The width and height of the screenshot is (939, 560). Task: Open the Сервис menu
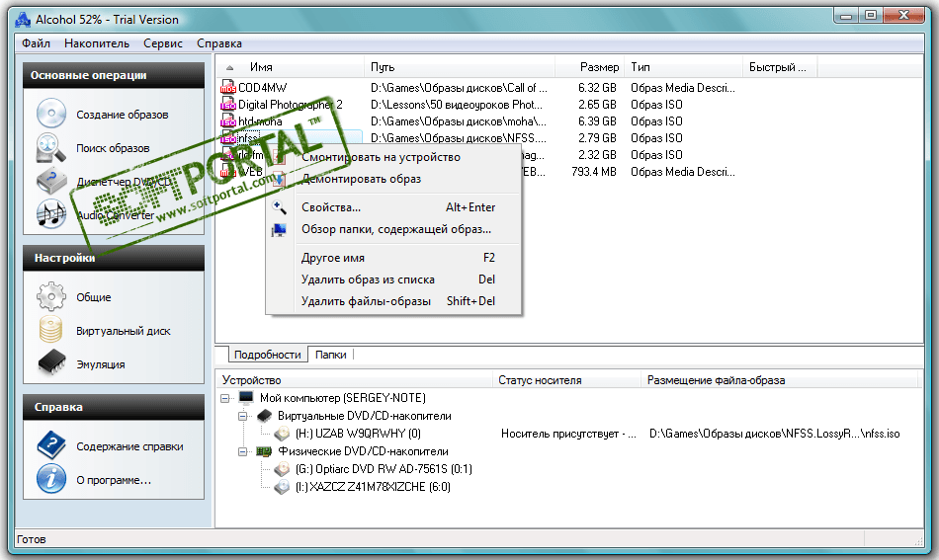tap(162, 43)
